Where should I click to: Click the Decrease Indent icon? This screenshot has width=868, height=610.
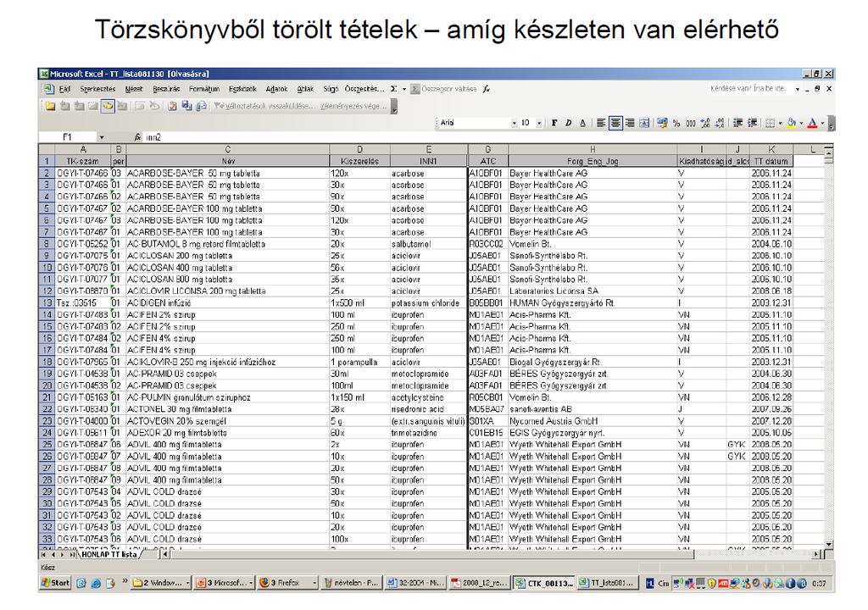point(737,124)
